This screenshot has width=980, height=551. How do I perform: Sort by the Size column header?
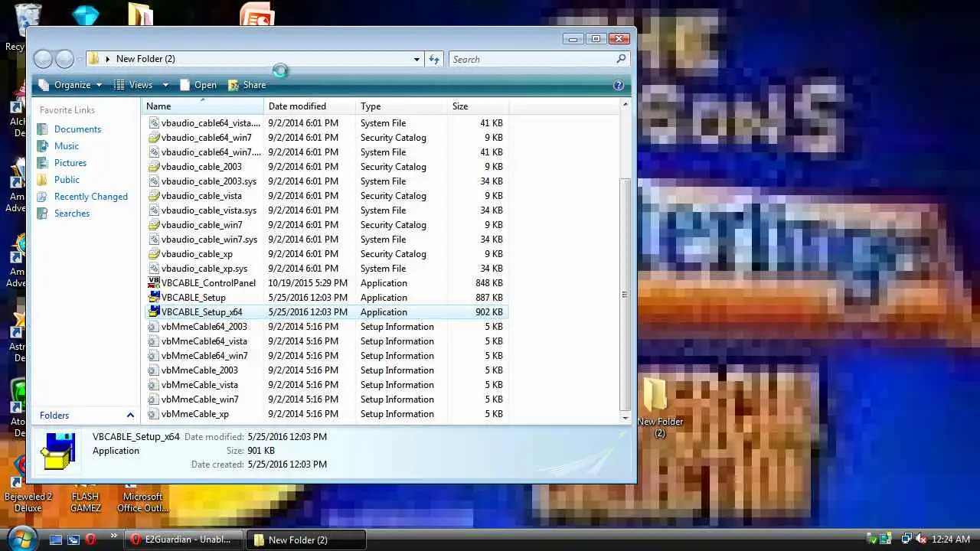[x=478, y=106]
